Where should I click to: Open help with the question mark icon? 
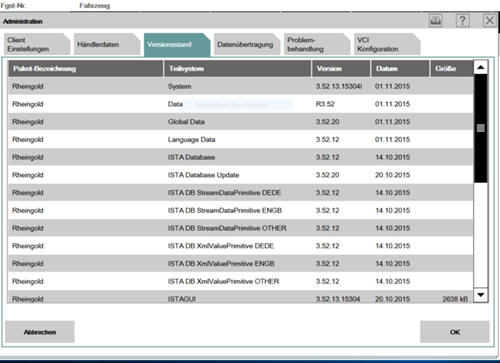[x=462, y=21]
